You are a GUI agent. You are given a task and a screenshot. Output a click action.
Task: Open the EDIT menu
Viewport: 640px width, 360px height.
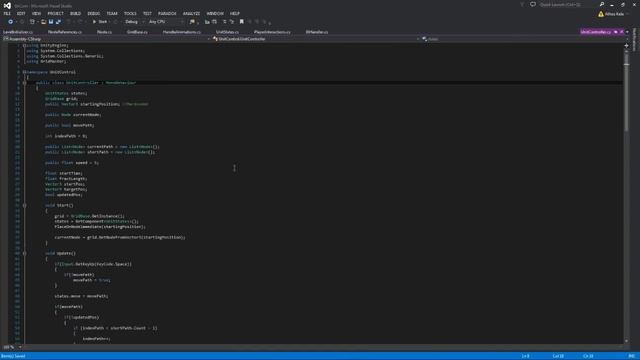(21, 13)
